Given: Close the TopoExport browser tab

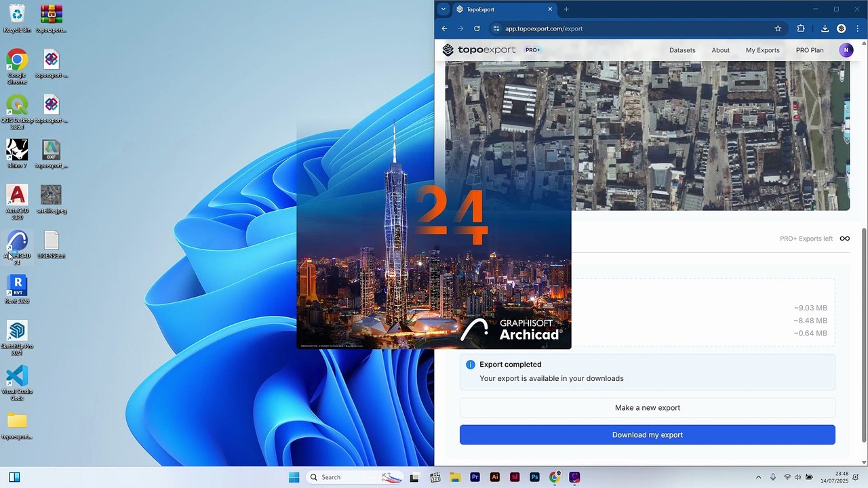Looking at the screenshot, I should tap(550, 9).
